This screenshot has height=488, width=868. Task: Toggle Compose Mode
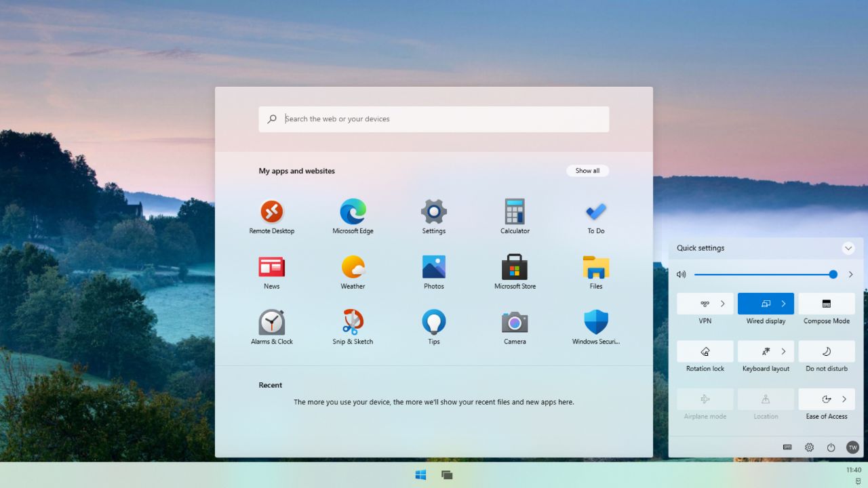tap(827, 304)
